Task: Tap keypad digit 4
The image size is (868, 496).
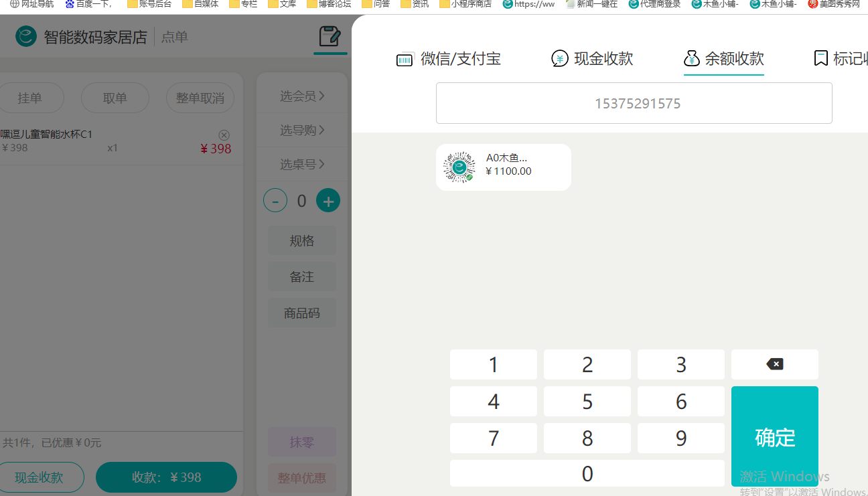Action: 494,401
